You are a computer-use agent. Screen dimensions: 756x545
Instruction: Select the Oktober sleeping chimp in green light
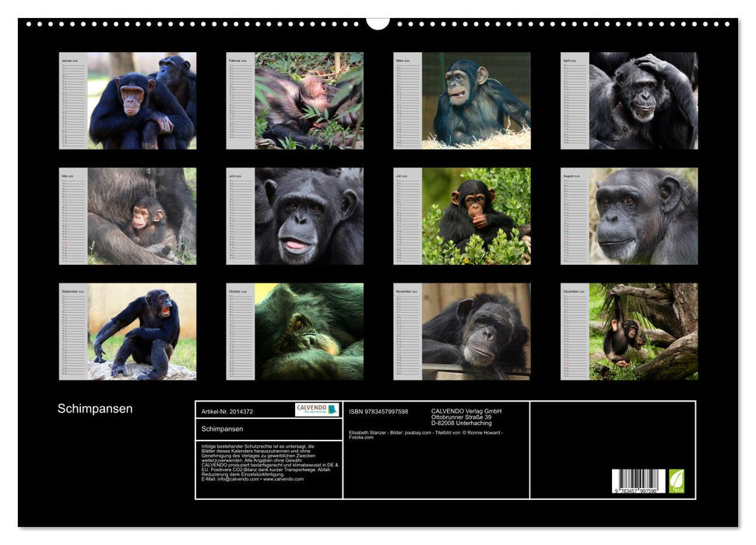(x=308, y=332)
